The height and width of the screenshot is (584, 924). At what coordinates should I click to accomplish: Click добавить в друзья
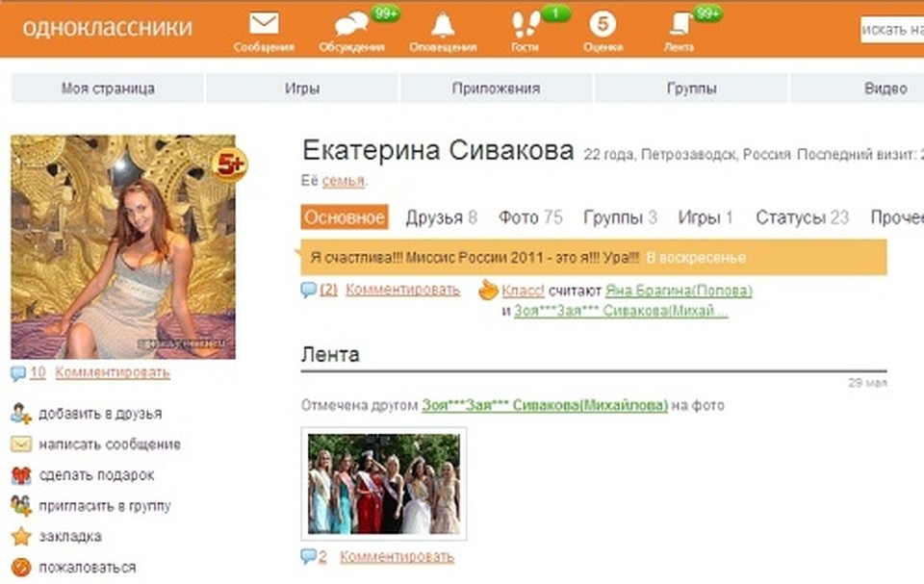click(x=100, y=414)
